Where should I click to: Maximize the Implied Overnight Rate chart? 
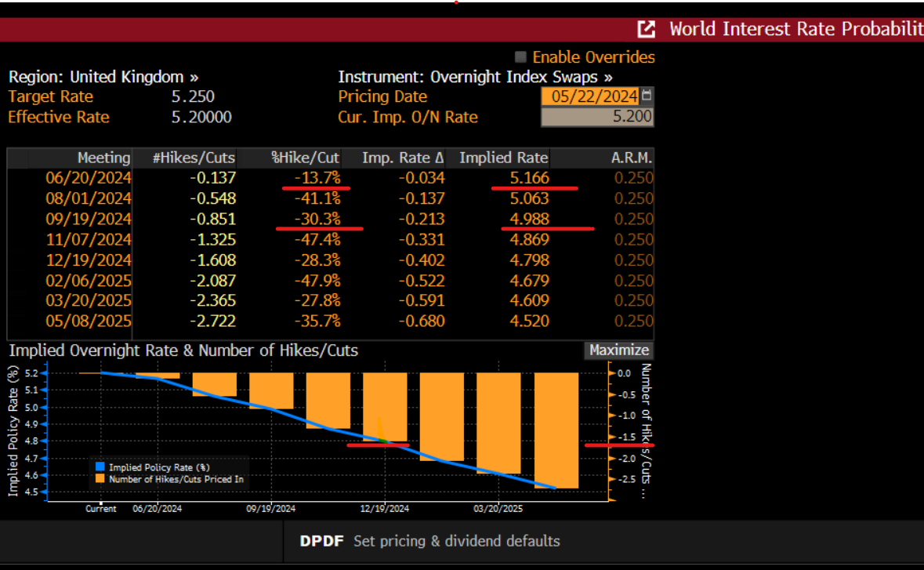(x=618, y=350)
